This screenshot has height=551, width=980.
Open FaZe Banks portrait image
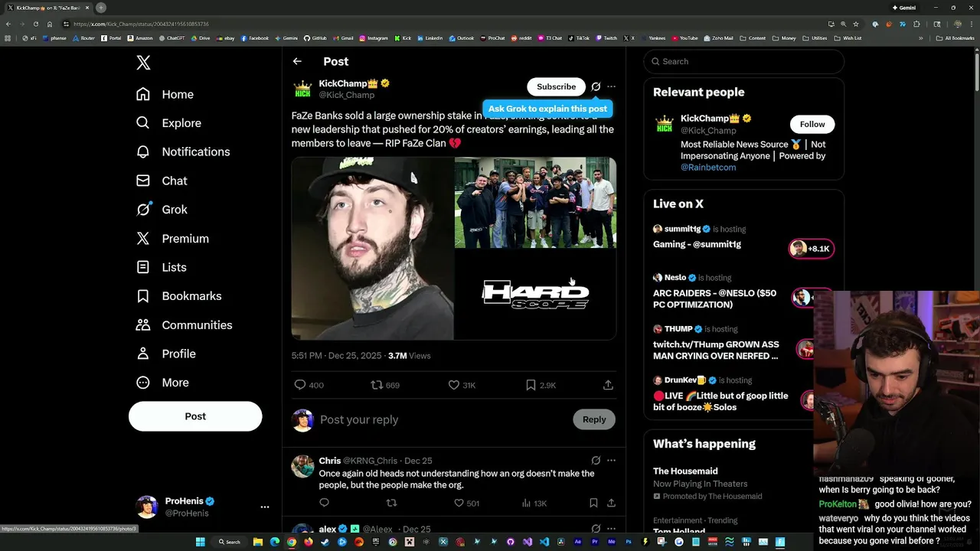click(x=372, y=248)
